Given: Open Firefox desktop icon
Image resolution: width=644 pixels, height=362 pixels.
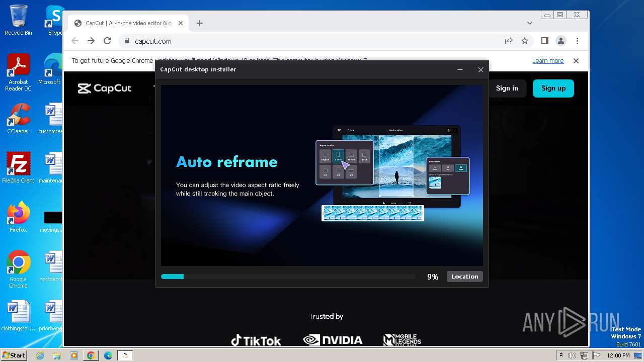Looking at the screenshot, I should tap(18, 217).
